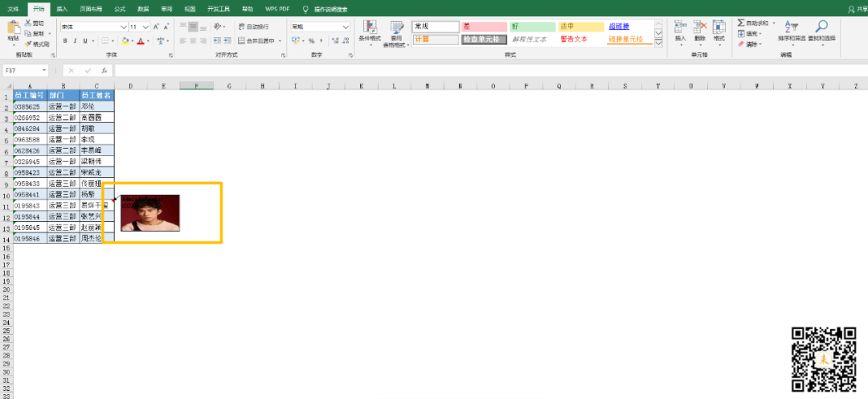Click the Cut (剪切) scissors icon
Image resolution: width=868 pixels, height=399 pixels.
tap(27, 23)
